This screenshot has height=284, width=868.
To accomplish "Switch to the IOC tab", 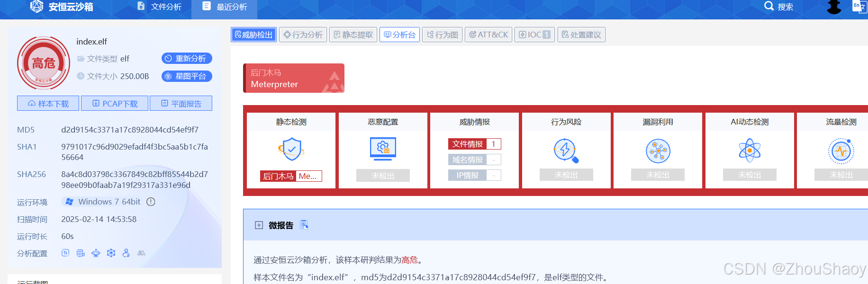I will (534, 35).
